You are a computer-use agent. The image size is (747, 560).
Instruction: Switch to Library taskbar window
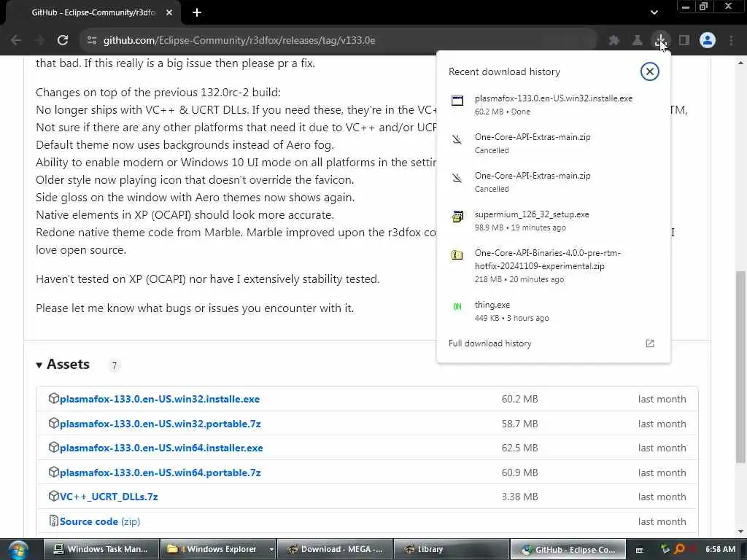(451, 549)
